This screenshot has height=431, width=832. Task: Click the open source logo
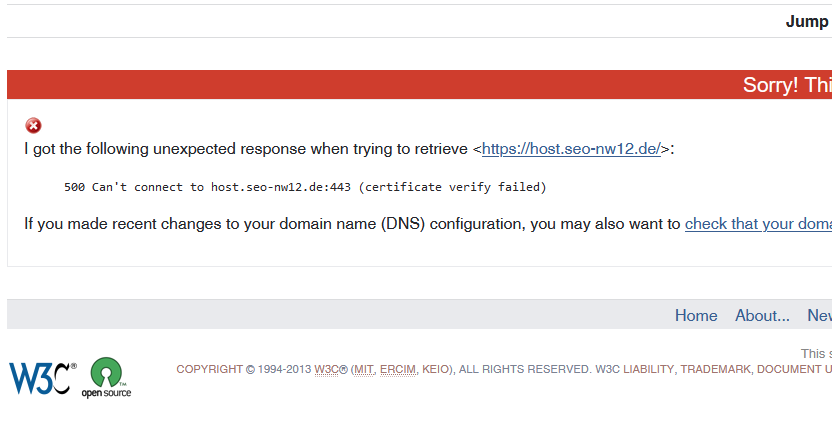[106, 377]
